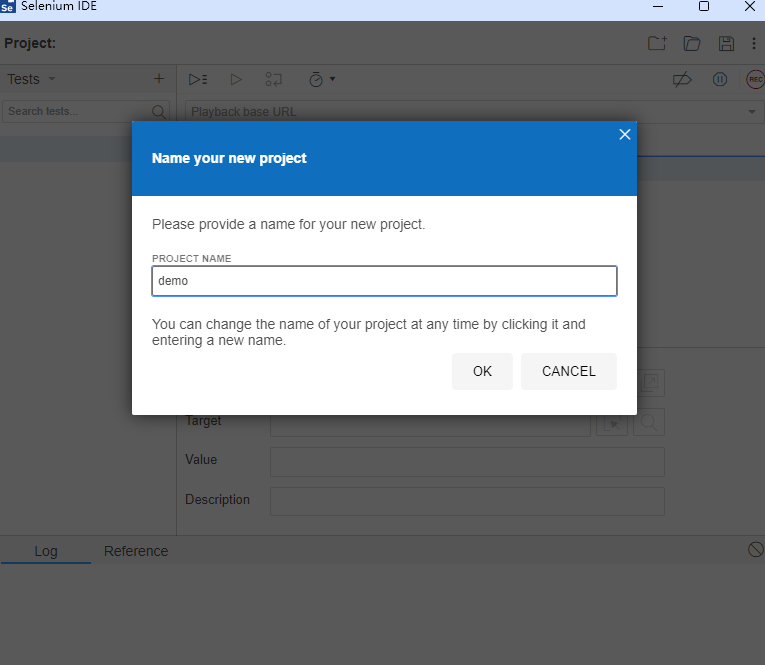Select target in page icon
The height and width of the screenshot is (665, 765).
pyautogui.click(x=612, y=422)
